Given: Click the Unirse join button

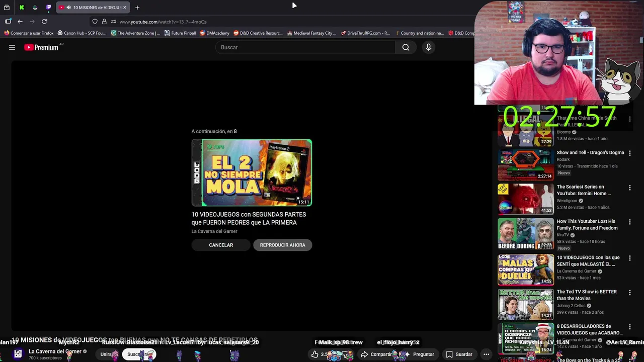Looking at the screenshot, I should tap(107, 354).
